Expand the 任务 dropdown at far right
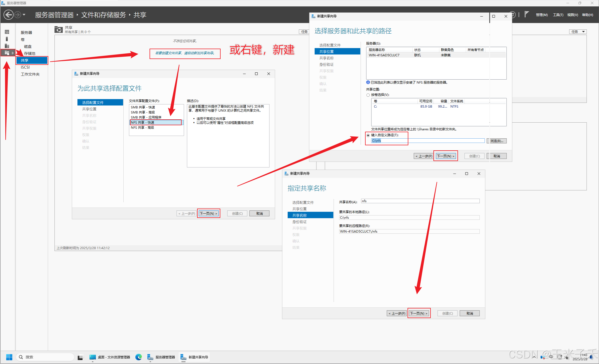 pos(578,32)
